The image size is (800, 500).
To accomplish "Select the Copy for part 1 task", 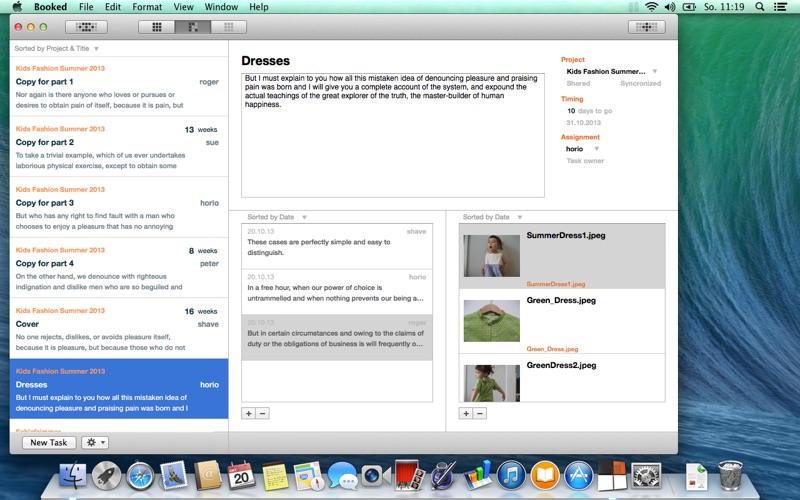I will point(119,86).
